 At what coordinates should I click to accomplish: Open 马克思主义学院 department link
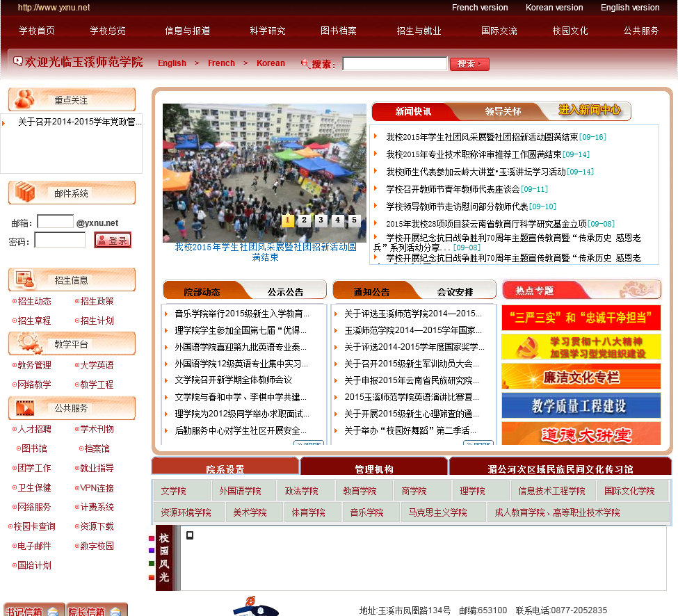coord(437,512)
